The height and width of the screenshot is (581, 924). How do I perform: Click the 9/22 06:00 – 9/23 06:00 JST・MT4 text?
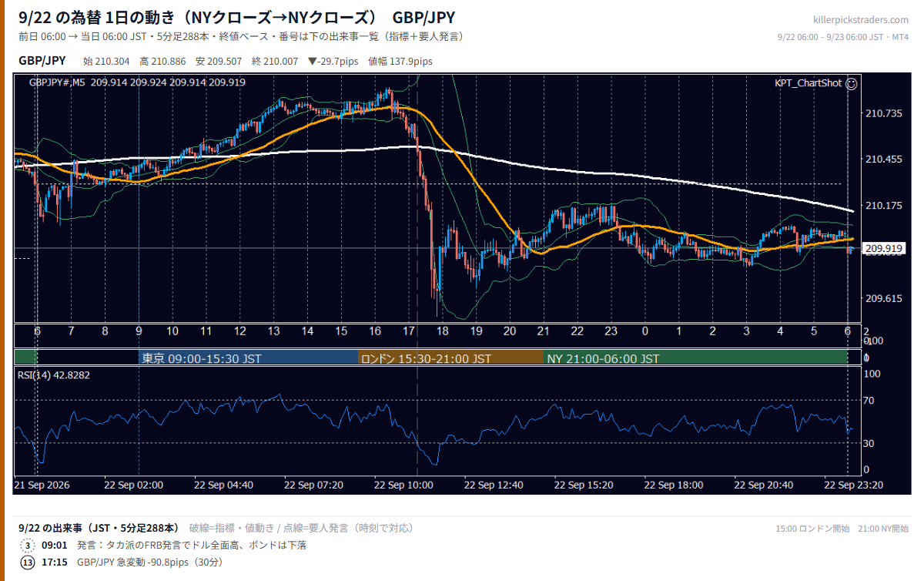tap(843, 37)
